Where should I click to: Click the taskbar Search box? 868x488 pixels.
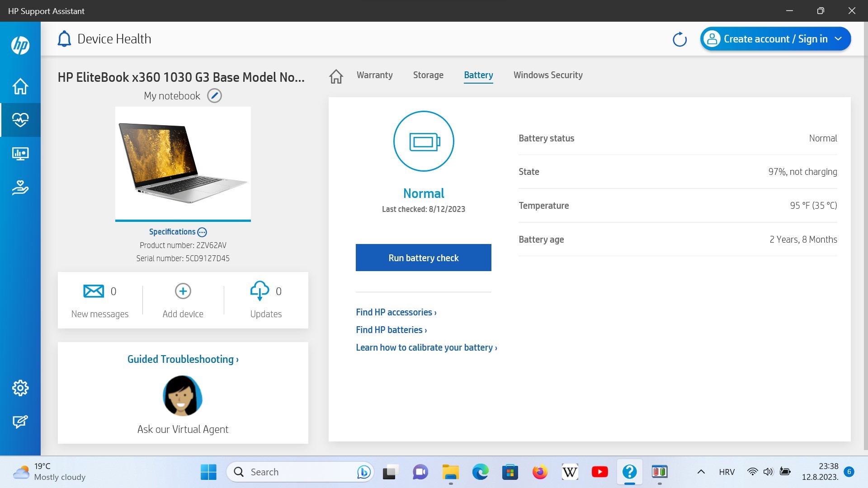300,472
